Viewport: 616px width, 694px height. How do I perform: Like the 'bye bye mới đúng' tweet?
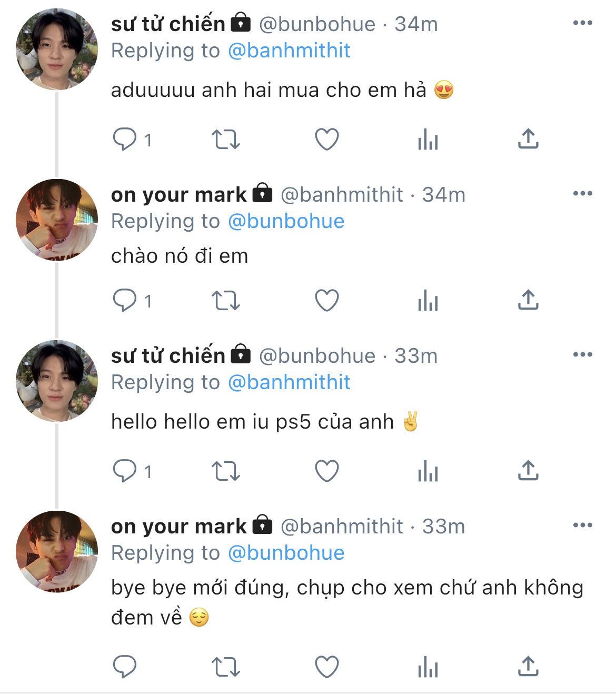coord(326,667)
